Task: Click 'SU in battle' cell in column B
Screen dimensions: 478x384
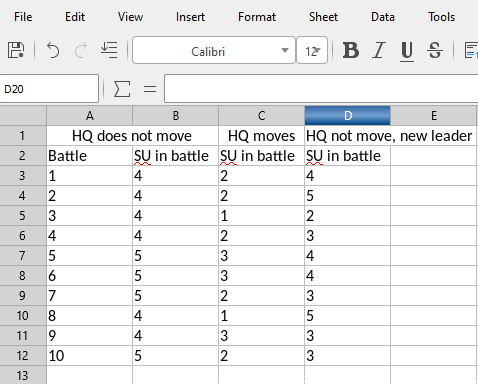Action: tap(175, 156)
